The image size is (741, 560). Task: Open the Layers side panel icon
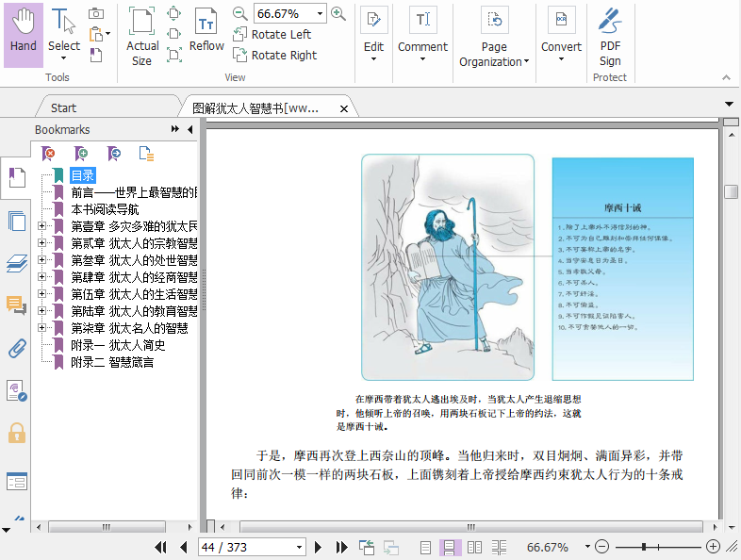tap(16, 263)
